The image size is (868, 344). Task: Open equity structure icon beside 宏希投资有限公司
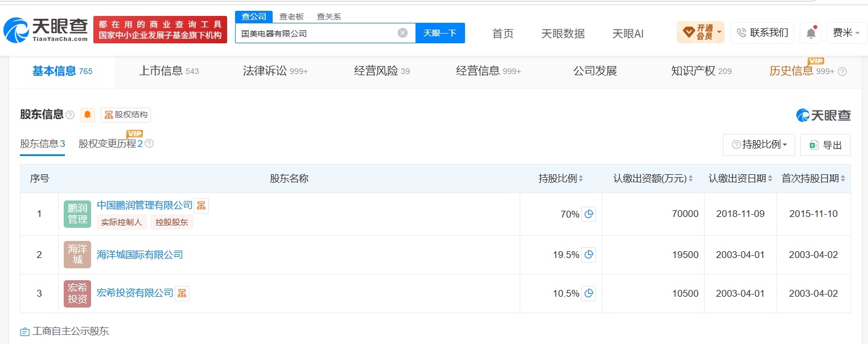click(x=182, y=293)
